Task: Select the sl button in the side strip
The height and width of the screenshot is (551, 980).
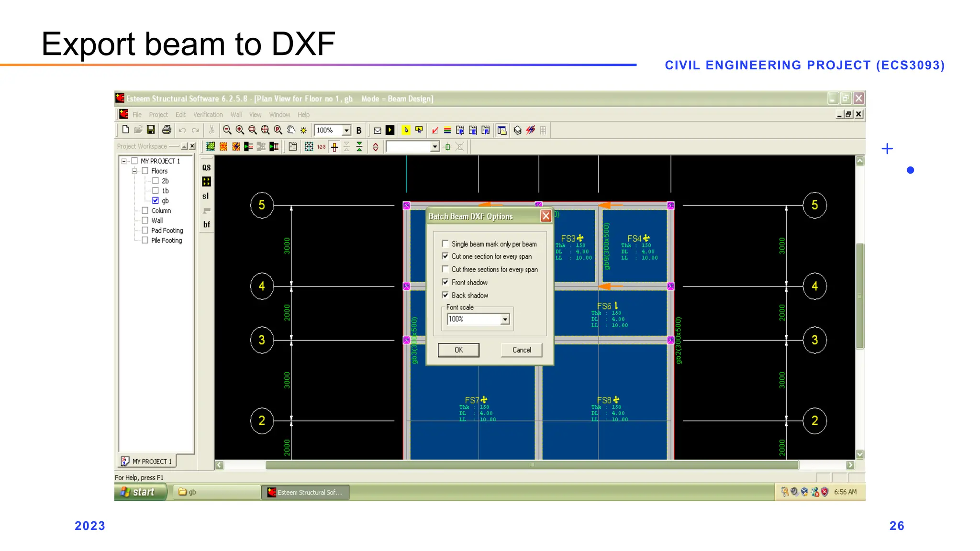Action: point(206,196)
